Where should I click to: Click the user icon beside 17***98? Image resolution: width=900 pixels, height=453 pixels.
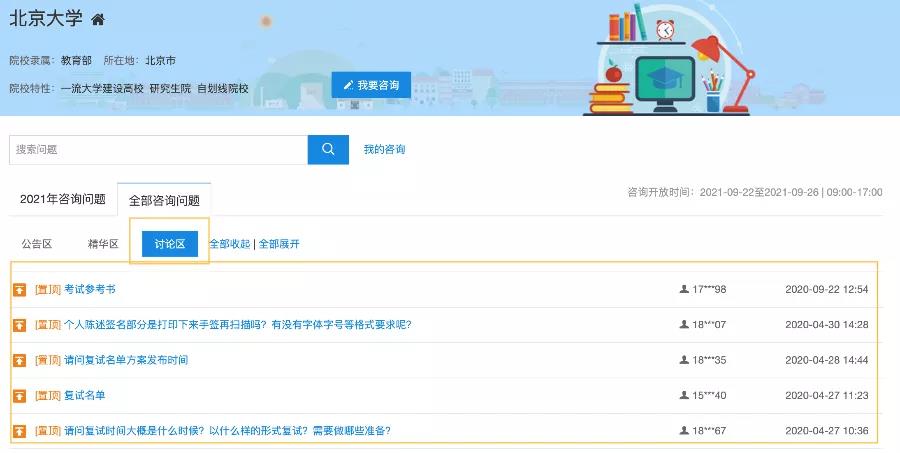coord(684,289)
